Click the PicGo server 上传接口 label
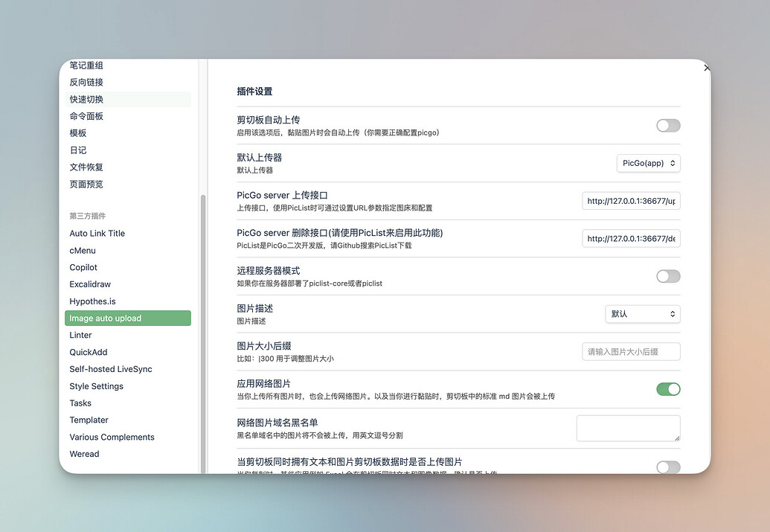The height and width of the screenshot is (532, 770). [282, 196]
